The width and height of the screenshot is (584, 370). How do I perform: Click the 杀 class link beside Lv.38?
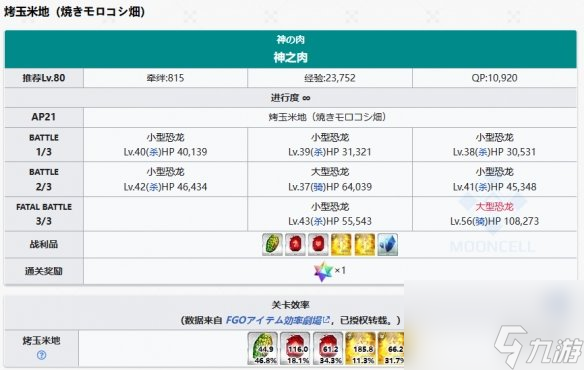tap(483, 152)
